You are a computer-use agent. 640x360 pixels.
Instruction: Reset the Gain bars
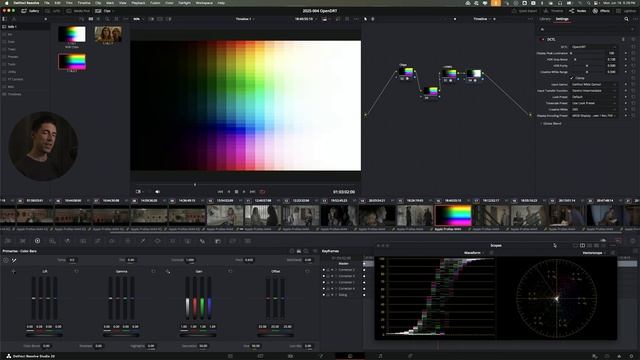click(x=230, y=271)
